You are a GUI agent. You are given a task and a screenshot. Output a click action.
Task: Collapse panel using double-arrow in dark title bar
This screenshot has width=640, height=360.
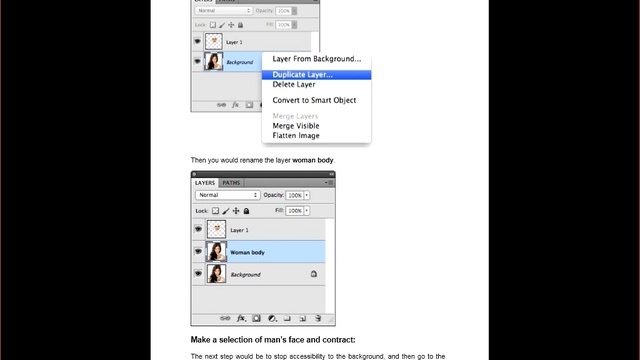(x=331, y=174)
